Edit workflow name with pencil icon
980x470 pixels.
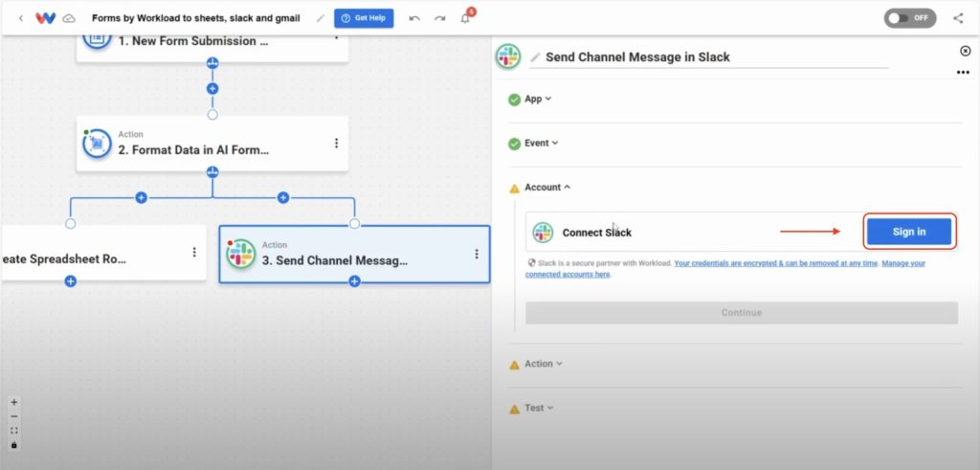click(x=321, y=18)
